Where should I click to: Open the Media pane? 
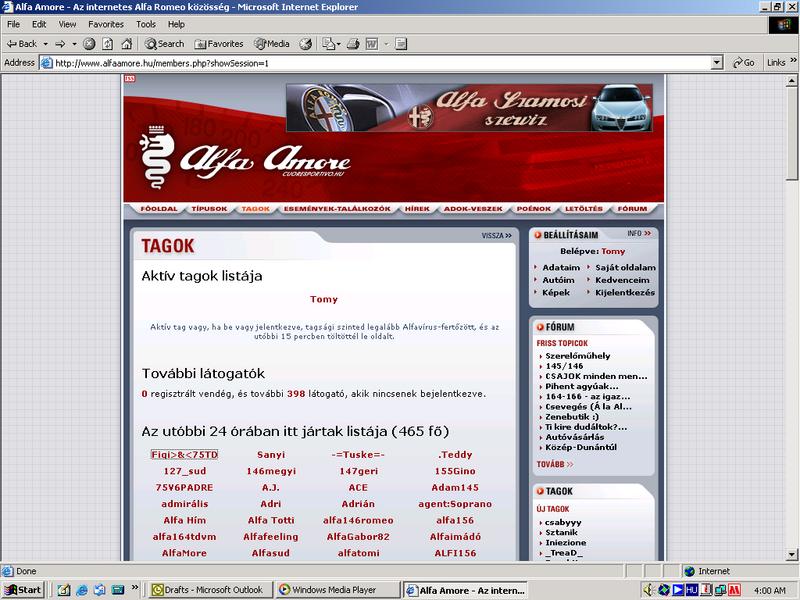coord(272,44)
